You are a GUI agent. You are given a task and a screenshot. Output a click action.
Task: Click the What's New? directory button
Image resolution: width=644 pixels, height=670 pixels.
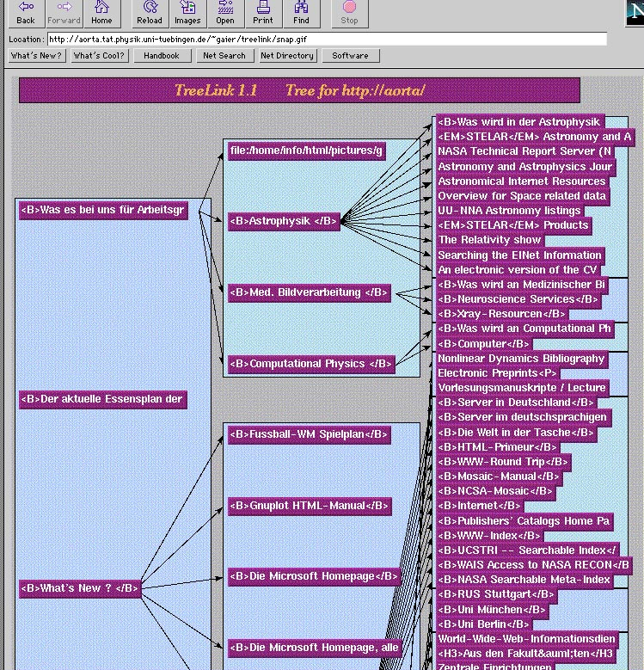36,56
